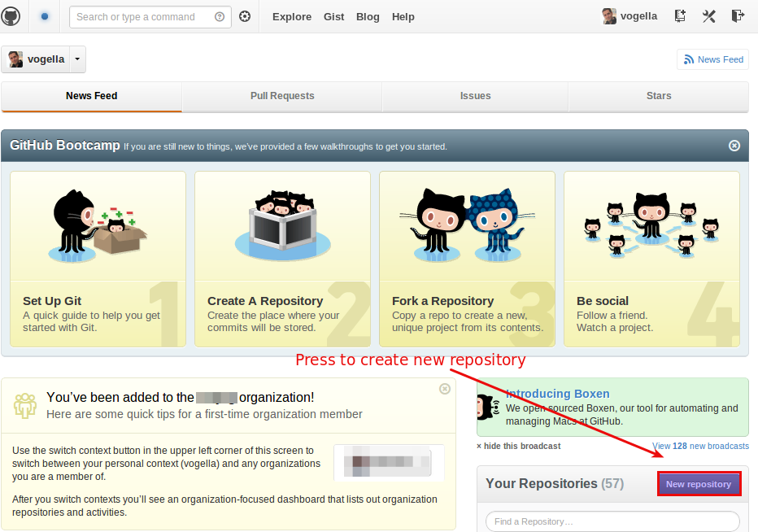758x532 pixels.
Task: Open the Be social illustration
Action: [651, 225]
